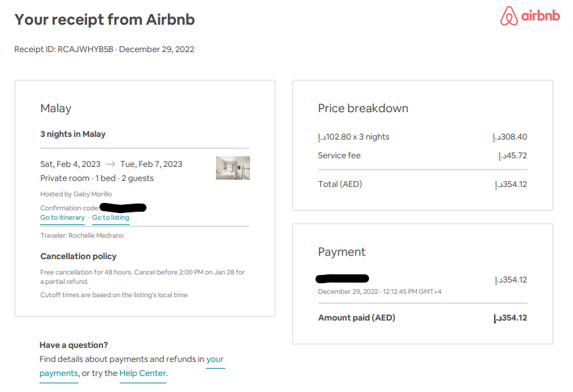Click the Cancellation policy heading
573x392 pixels.
click(78, 256)
